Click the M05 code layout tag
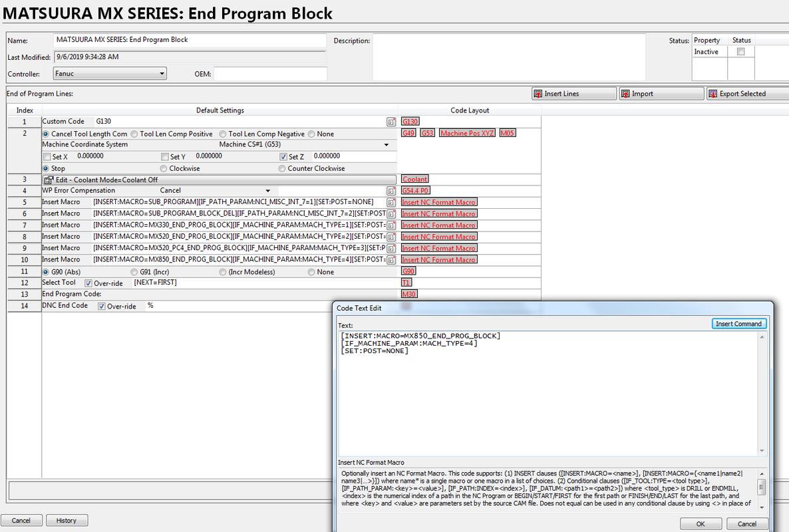Viewport: 789px width, 532px height. pos(507,133)
